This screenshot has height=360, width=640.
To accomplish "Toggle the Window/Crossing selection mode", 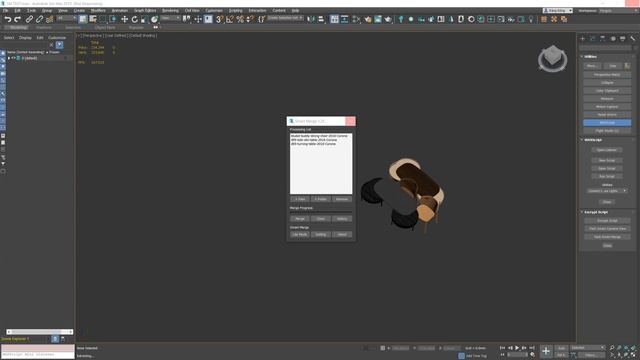I will [x=113, y=19].
